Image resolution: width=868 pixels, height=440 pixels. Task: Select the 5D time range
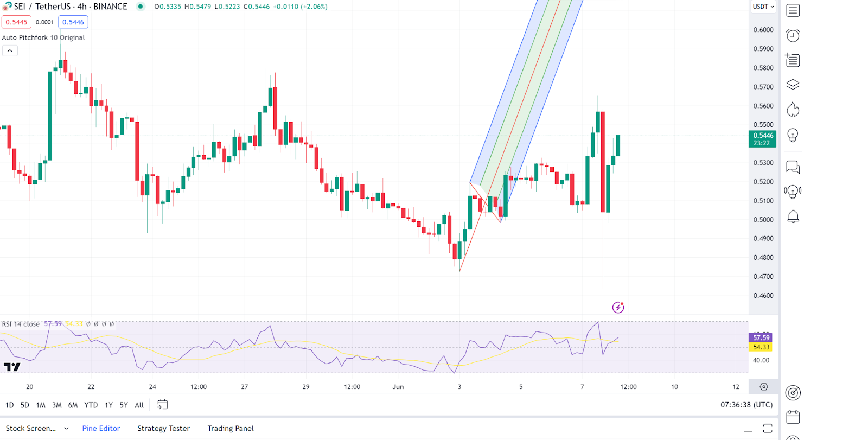coord(25,405)
